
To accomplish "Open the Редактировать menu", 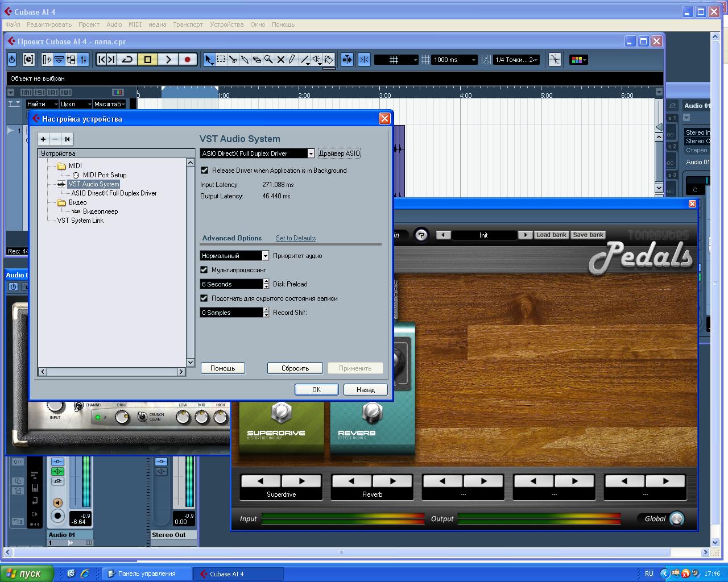I will (x=49, y=24).
